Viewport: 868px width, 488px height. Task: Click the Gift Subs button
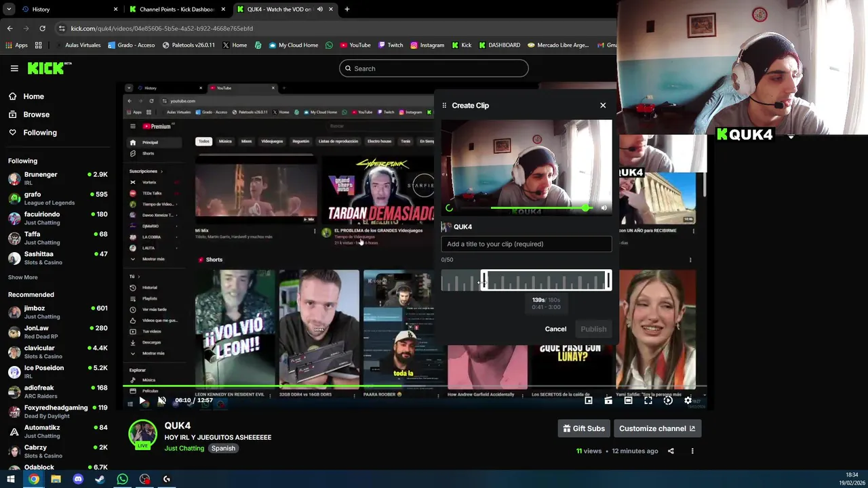pyautogui.click(x=584, y=428)
